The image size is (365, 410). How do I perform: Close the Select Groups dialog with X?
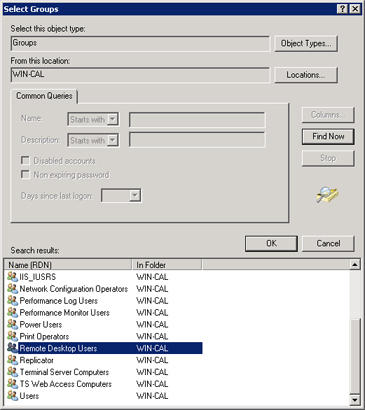pyautogui.click(x=355, y=9)
